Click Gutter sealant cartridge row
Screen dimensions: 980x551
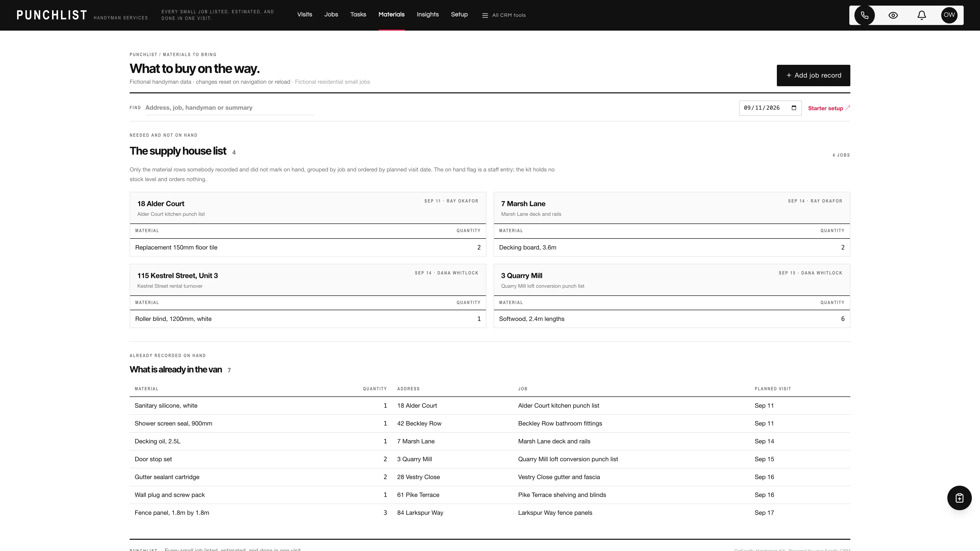pos(490,477)
